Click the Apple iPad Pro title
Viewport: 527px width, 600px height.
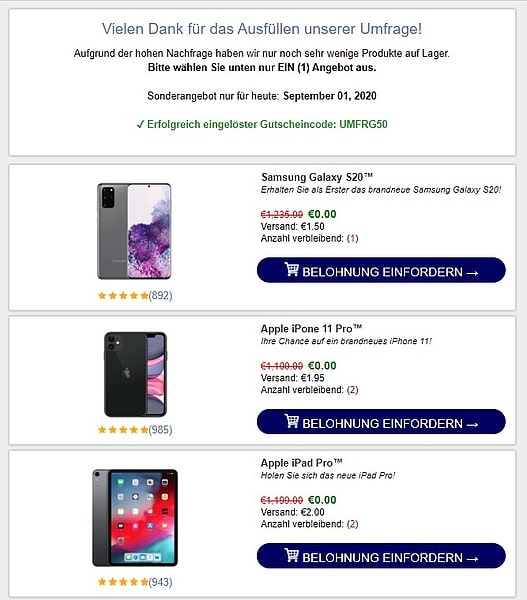point(301,463)
